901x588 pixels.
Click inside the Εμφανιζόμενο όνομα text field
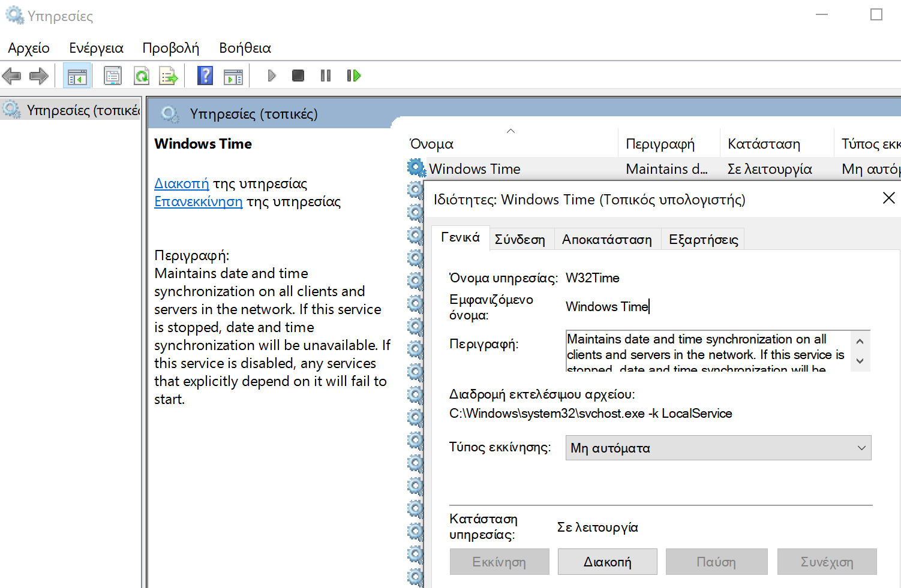(x=660, y=306)
